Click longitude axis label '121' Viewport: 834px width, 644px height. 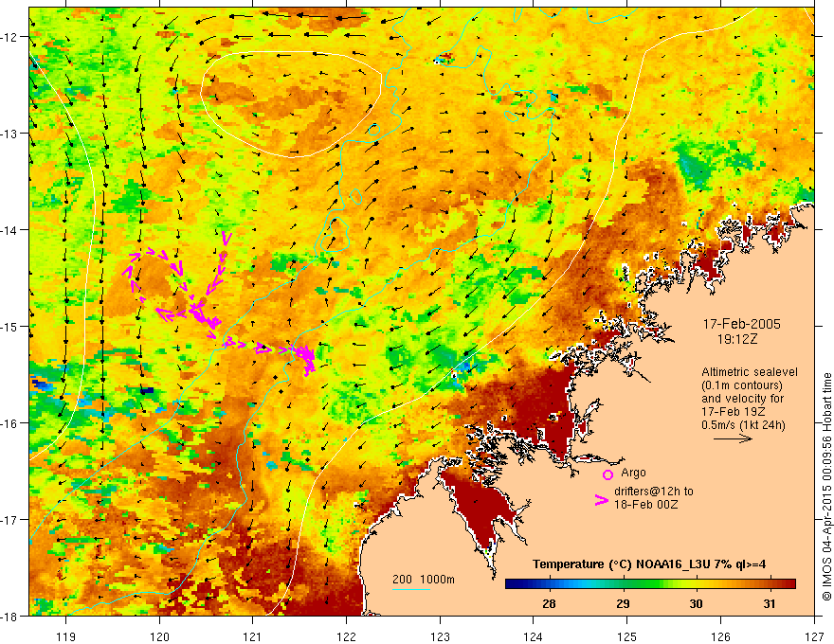(253, 636)
